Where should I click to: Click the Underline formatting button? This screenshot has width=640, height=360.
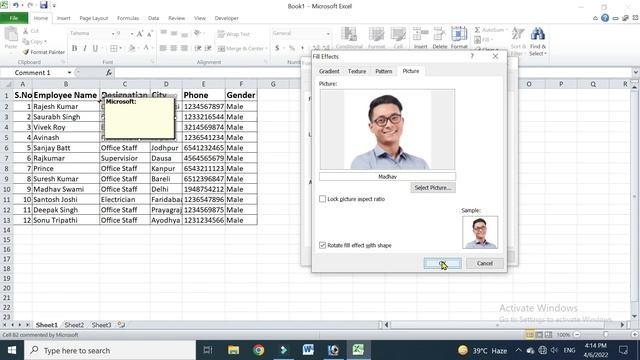(x=95, y=48)
